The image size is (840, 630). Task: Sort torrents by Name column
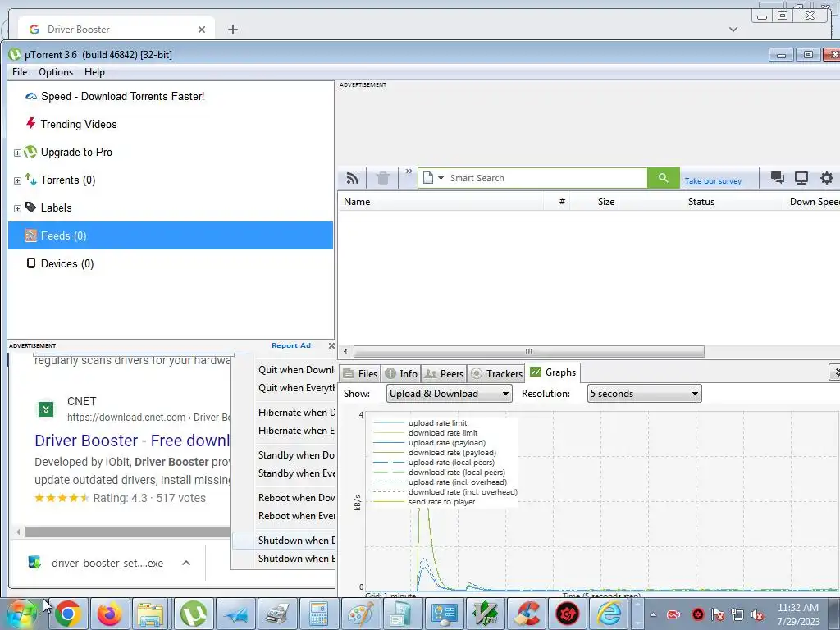441,202
